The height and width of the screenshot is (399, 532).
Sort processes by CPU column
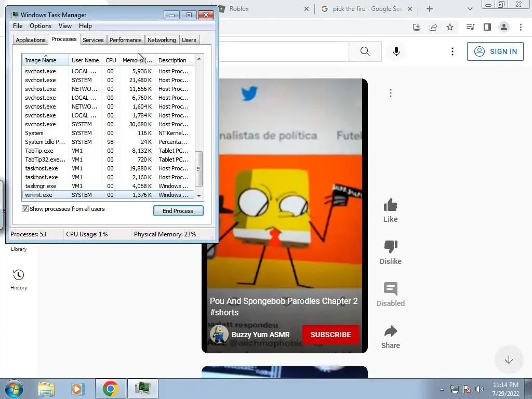[111, 60]
